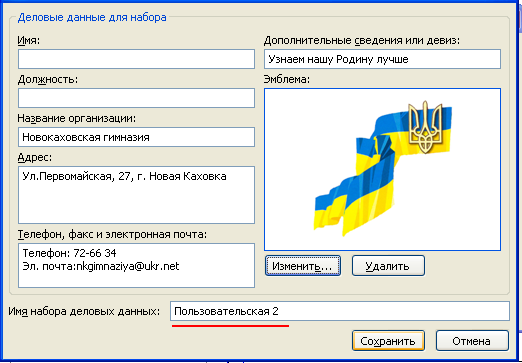Click the text 'Пользовательская 2'
Screen dimensions: 522x363
click(x=226, y=311)
